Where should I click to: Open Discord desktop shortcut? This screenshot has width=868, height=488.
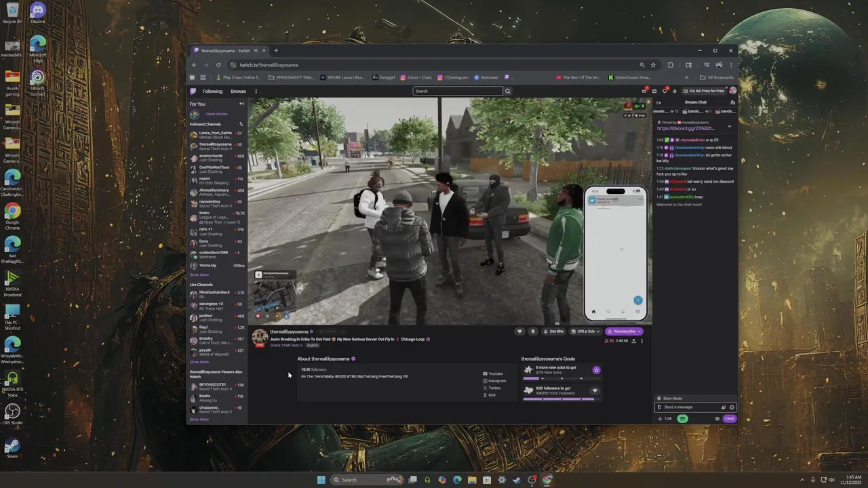(x=37, y=12)
